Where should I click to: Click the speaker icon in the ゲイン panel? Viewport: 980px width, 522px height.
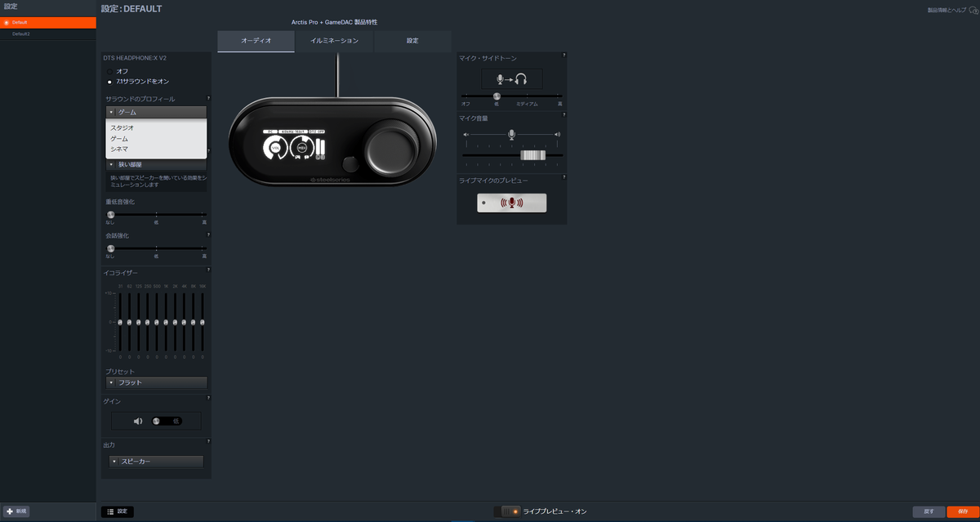pyautogui.click(x=138, y=422)
